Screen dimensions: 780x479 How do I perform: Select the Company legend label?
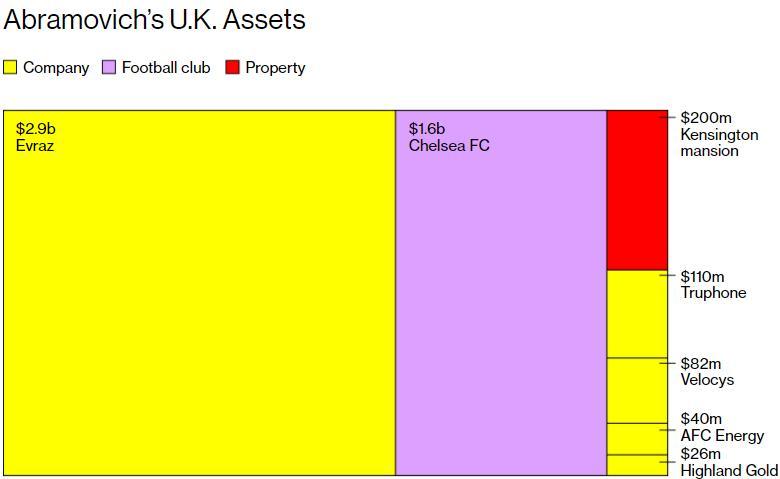tap(56, 68)
